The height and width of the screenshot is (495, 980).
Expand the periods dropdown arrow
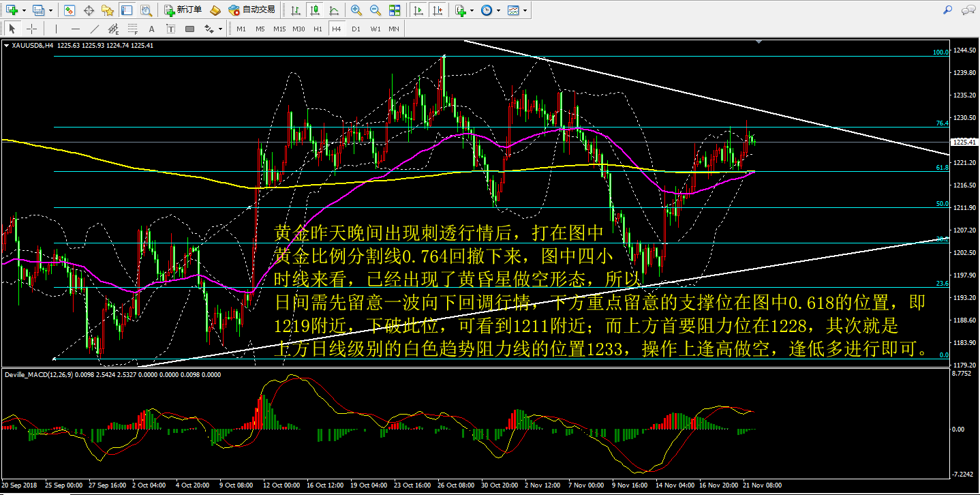click(x=498, y=10)
